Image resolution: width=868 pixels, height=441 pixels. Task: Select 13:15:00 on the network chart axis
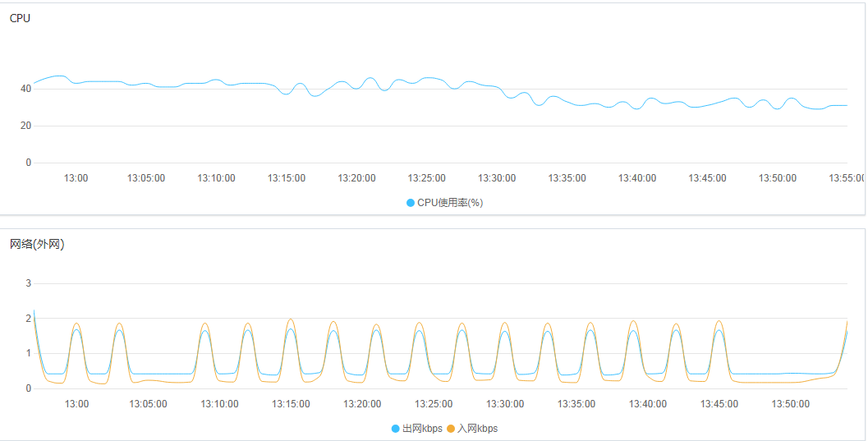(x=291, y=404)
